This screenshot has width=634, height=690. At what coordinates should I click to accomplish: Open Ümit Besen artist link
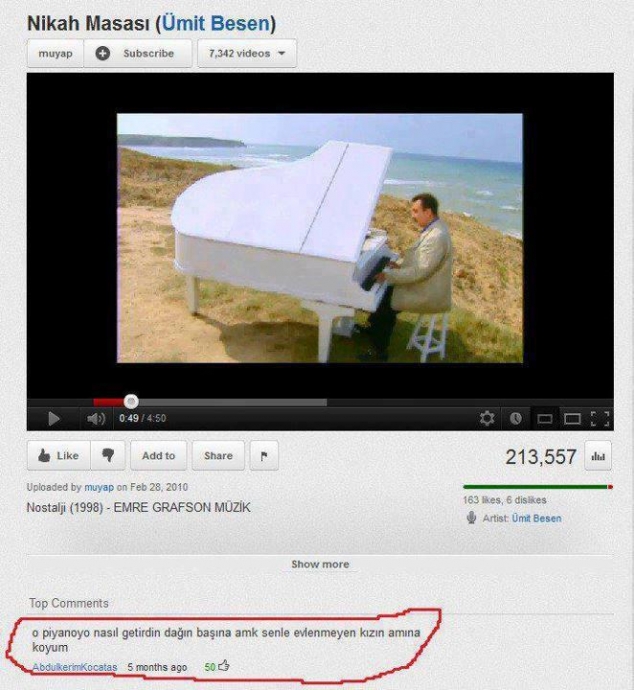click(x=536, y=518)
